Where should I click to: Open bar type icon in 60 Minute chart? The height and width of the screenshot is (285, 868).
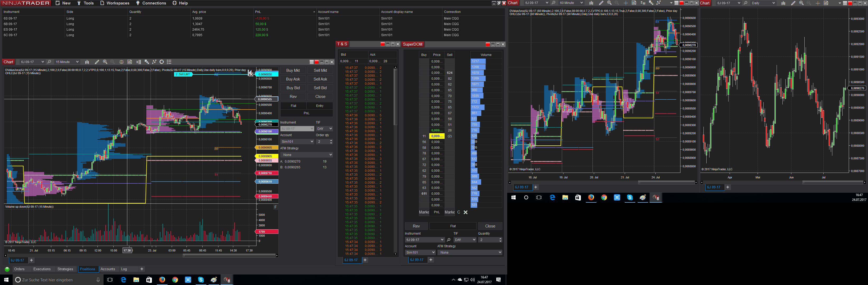pos(591,3)
